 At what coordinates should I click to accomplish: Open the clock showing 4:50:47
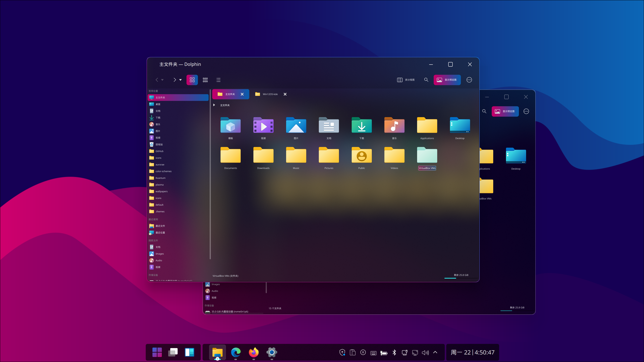pos(472,352)
